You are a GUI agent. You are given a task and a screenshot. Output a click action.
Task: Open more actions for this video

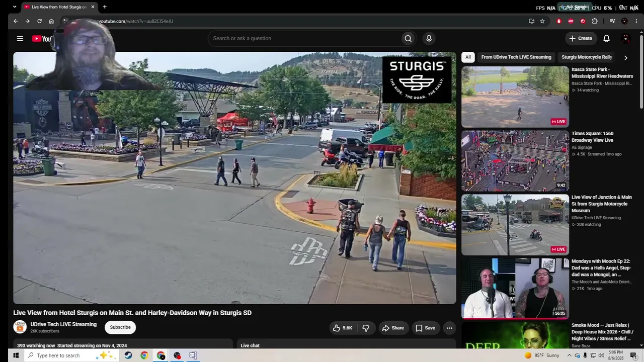(449, 328)
